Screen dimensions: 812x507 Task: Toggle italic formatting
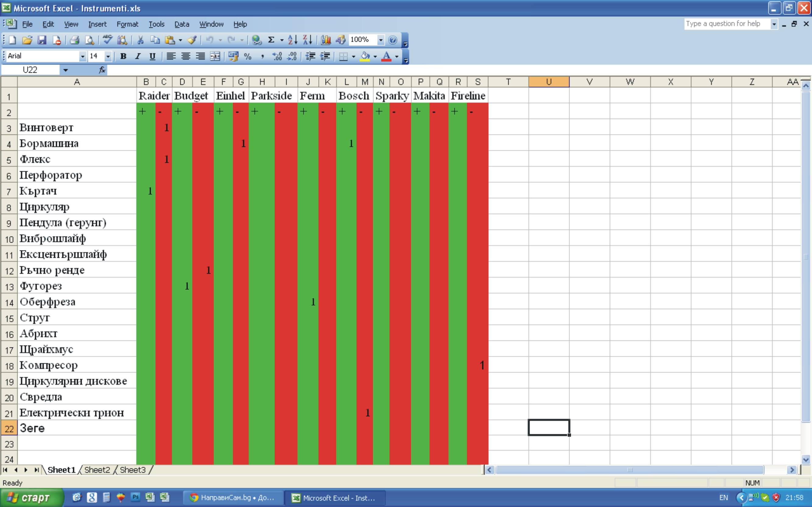click(138, 56)
